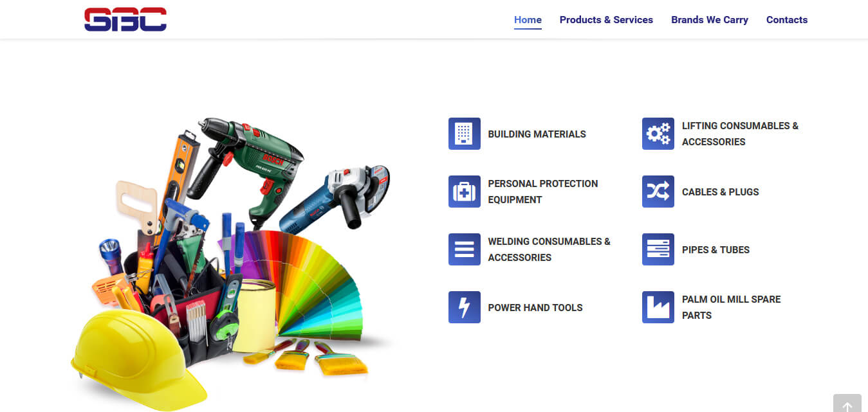Click the back-to-top arrow button
Image resolution: width=868 pixels, height=412 pixels.
click(x=847, y=403)
